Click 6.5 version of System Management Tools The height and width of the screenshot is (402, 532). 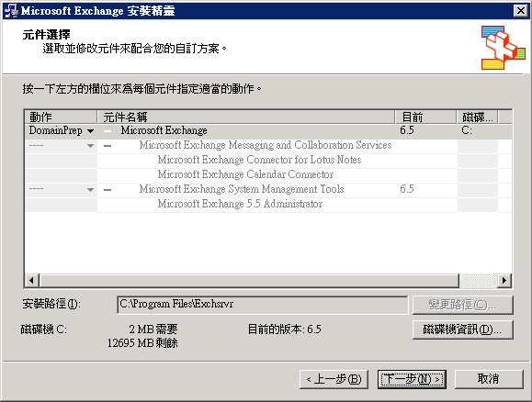(407, 189)
